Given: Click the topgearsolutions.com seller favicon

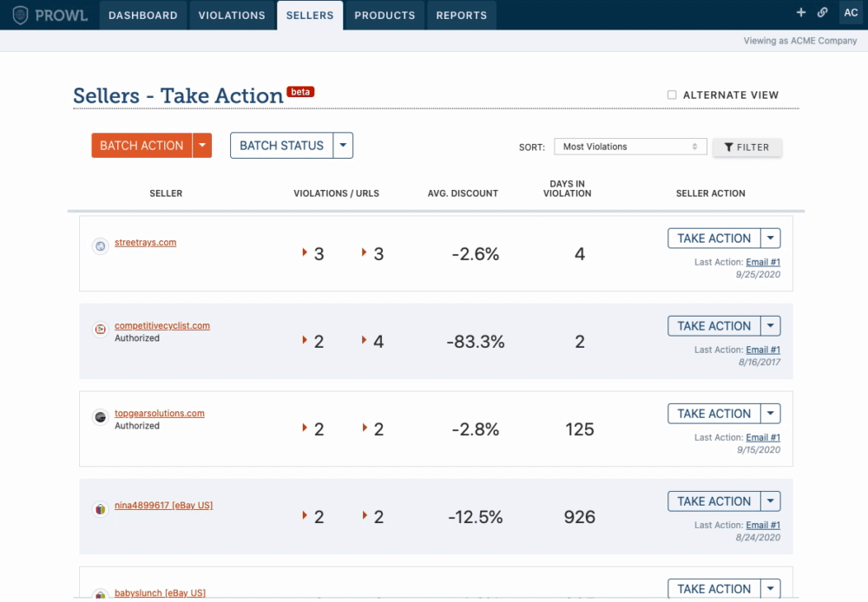Looking at the screenshot, I should 100,416.
